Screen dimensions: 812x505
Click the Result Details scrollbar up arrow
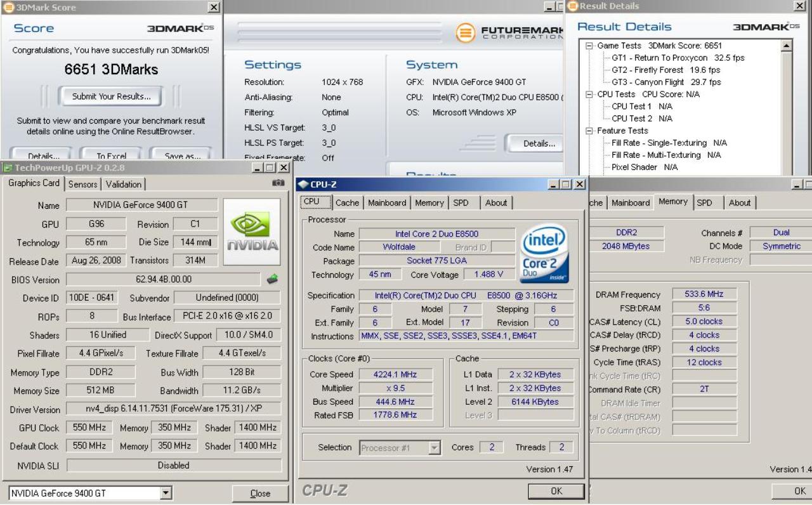787,46
